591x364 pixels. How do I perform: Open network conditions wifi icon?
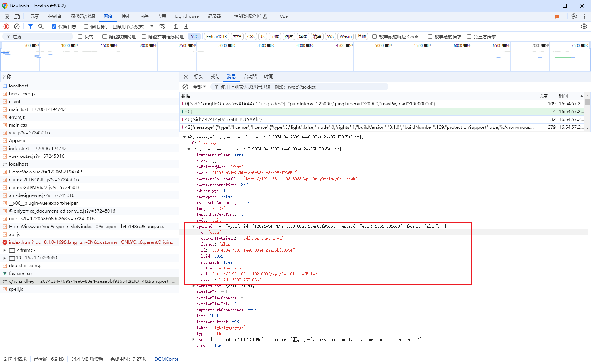tap(162, 26)
